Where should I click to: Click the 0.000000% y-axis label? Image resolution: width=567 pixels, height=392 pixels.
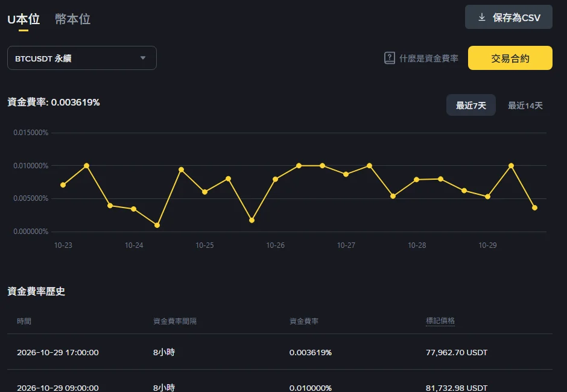pyautogui.click(x=31, y=232)
